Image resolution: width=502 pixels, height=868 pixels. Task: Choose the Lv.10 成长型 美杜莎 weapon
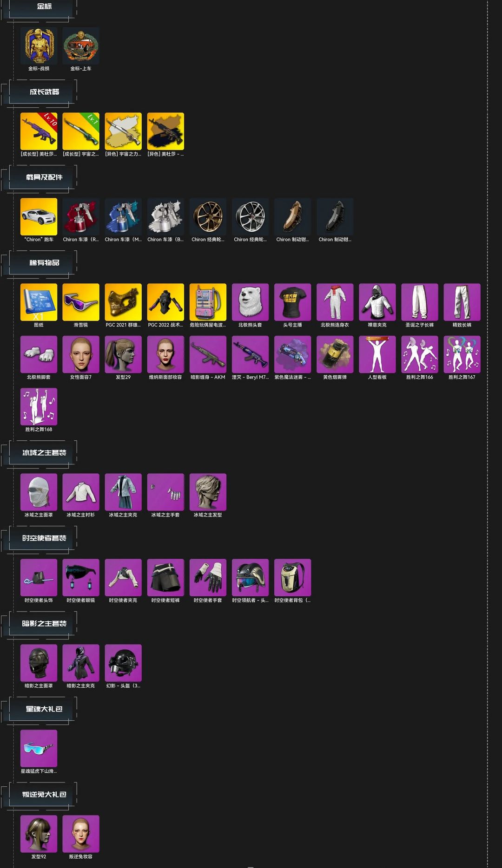(39, 131)
